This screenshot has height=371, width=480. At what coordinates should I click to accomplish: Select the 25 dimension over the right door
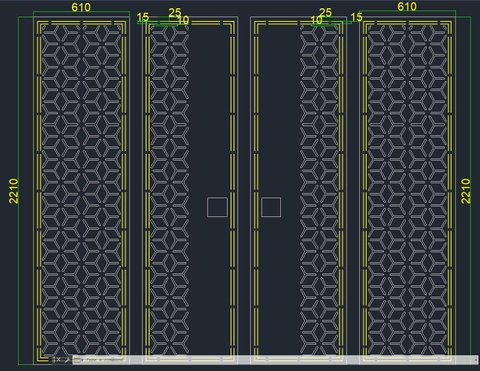pos(325,13)
